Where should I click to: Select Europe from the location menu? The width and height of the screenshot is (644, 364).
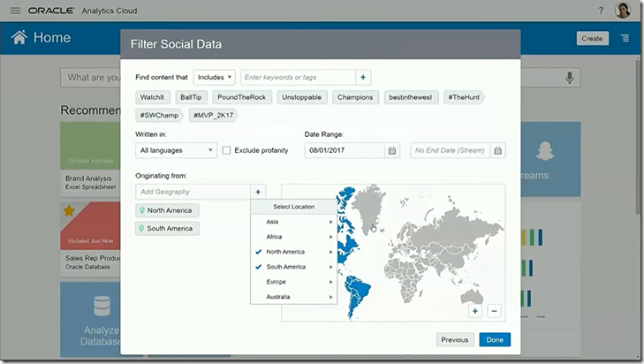click(x=277, y=282)
